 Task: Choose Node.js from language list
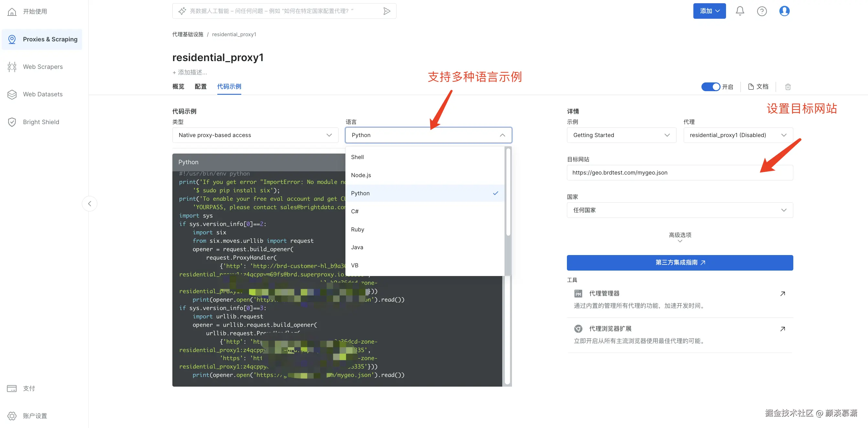[x=361, y=175]
